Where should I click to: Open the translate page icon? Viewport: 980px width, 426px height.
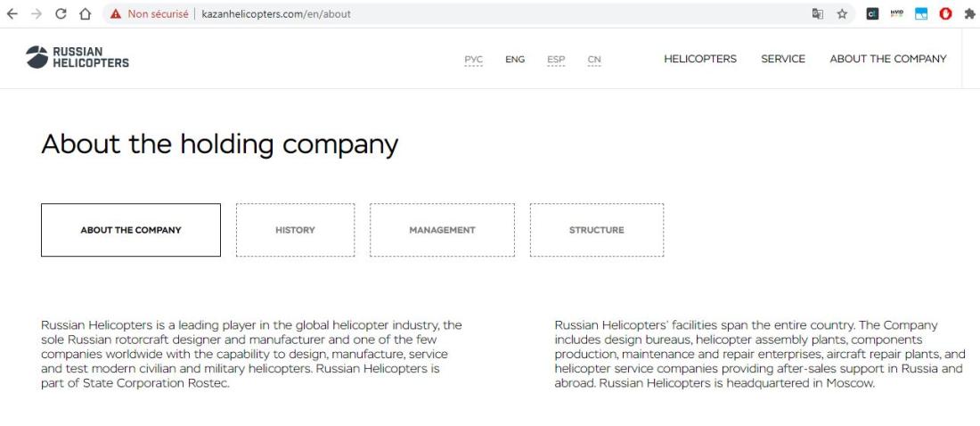(818, 13)
